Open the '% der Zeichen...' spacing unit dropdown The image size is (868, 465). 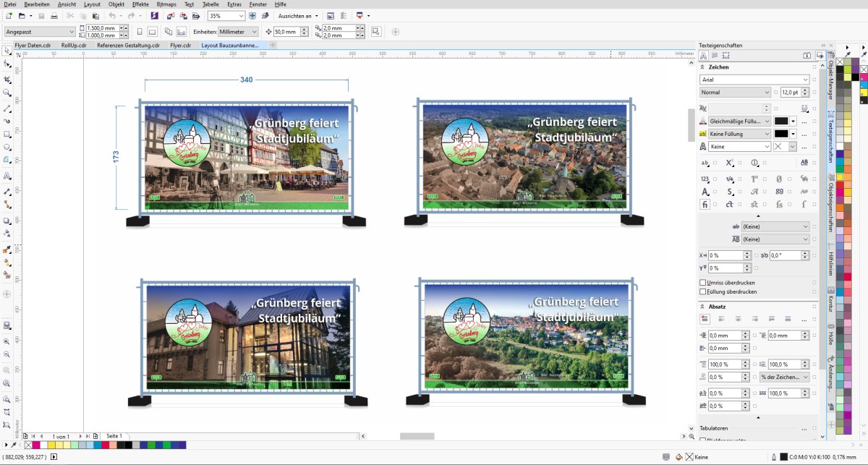point(805,377)
